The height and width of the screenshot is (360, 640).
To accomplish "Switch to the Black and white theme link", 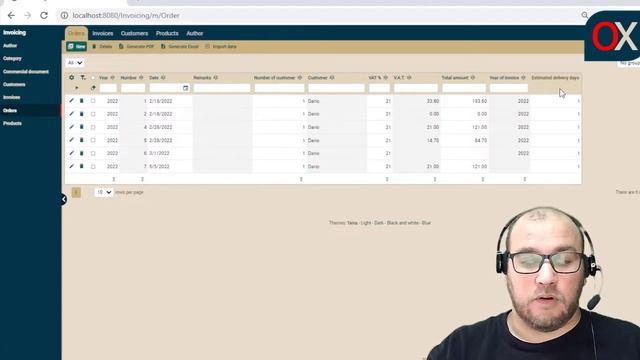I will tap(402, 223).
